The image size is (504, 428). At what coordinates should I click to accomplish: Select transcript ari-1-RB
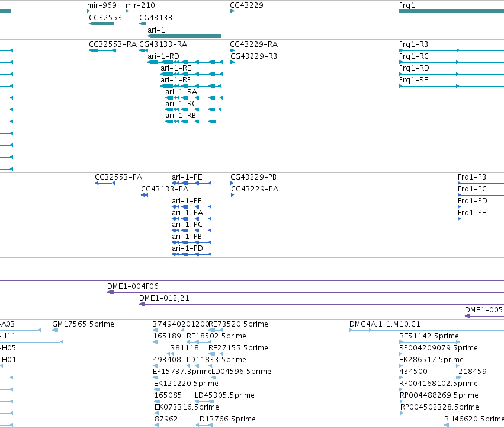pos(190,122)
